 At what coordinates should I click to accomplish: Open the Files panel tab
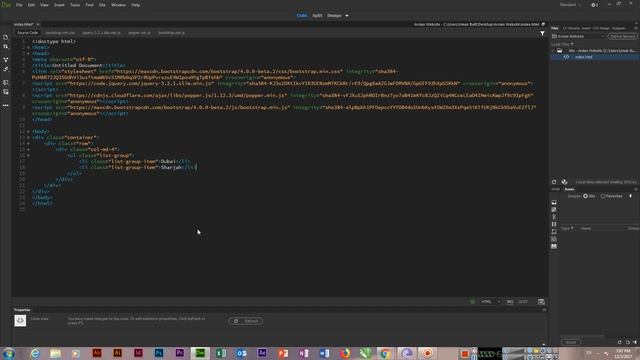(555, 28)
